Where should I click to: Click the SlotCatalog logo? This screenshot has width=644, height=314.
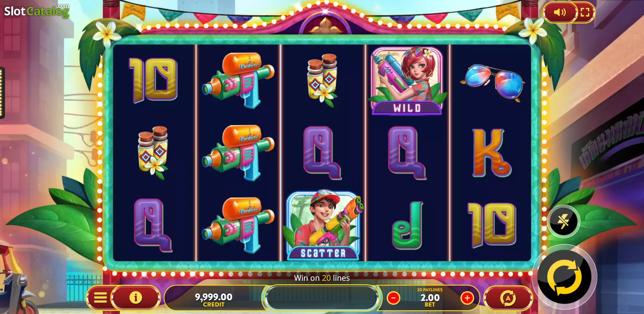click(36, 11)
